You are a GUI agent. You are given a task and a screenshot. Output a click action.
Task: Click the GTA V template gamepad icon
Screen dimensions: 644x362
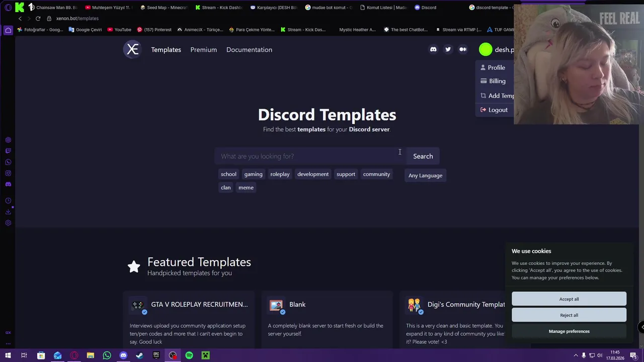click(x=138, y=305)
